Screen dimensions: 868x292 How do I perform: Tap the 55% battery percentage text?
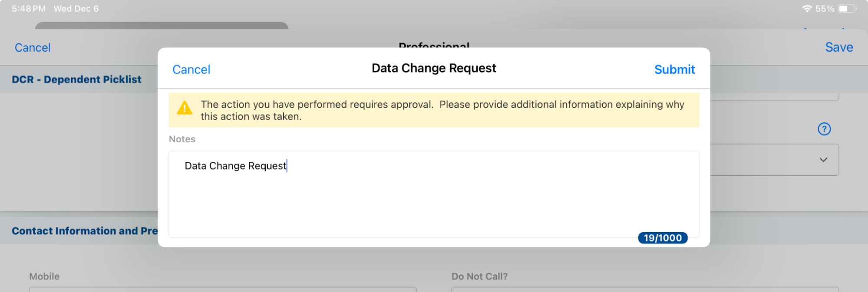coord(825,9)
